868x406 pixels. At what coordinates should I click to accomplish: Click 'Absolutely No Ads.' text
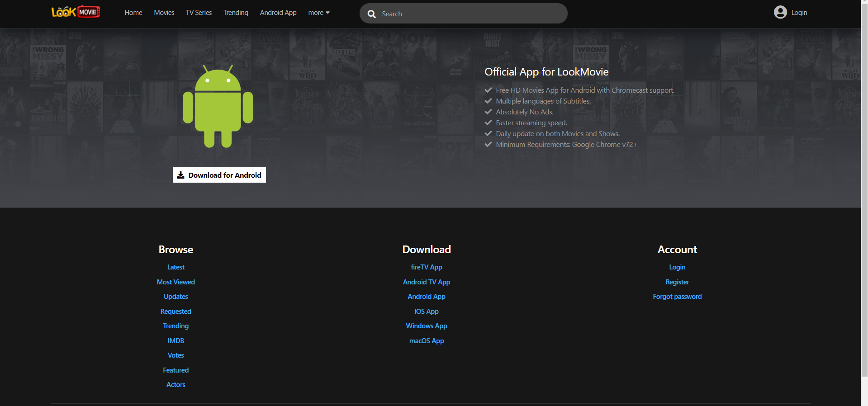coord(525,112)
